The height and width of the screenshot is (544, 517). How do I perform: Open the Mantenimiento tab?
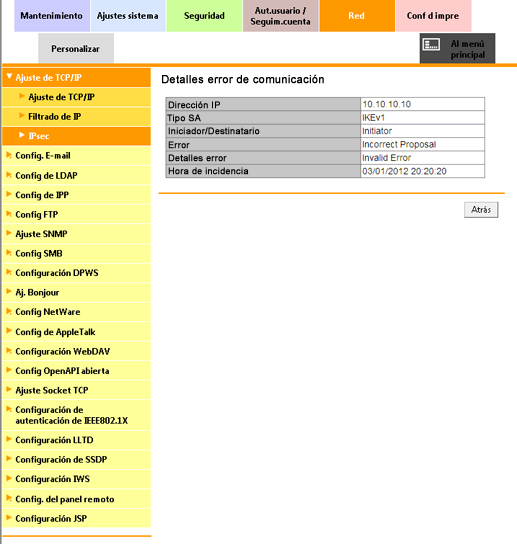[52, 16]
